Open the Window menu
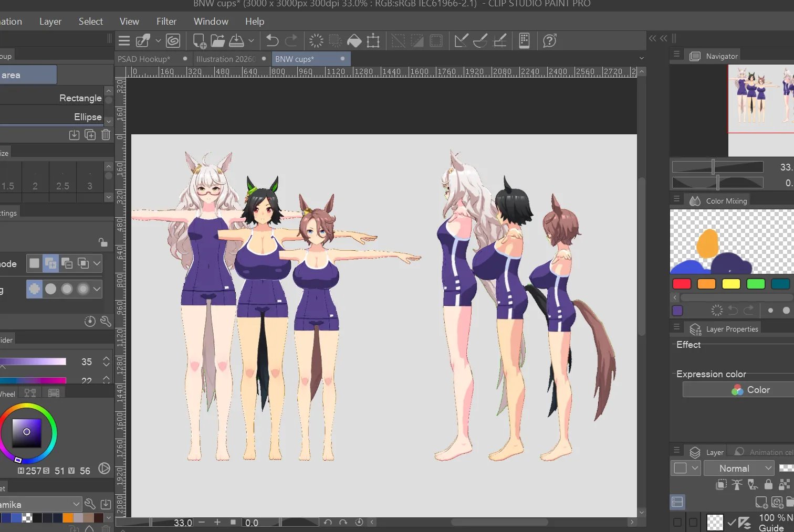 (211, 22)
